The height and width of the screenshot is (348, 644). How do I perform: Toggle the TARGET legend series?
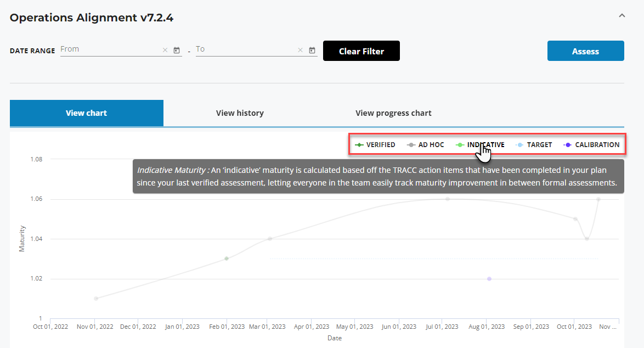coord(534,144)
